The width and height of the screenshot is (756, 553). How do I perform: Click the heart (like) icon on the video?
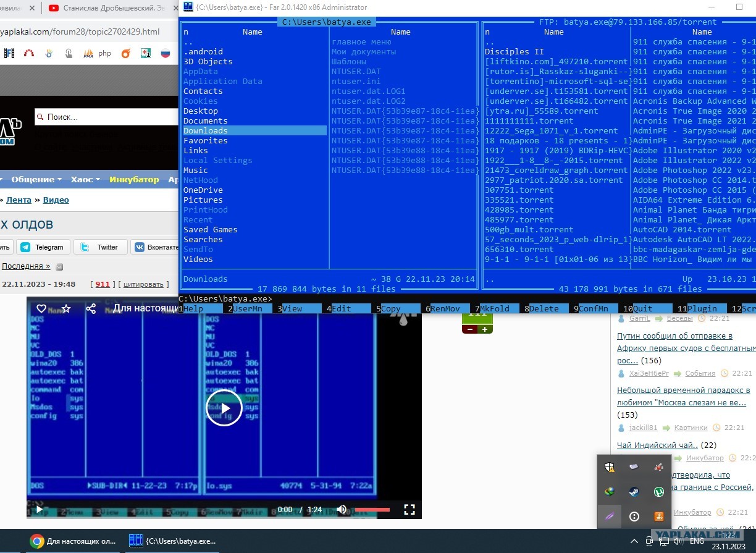click(41, 308)
